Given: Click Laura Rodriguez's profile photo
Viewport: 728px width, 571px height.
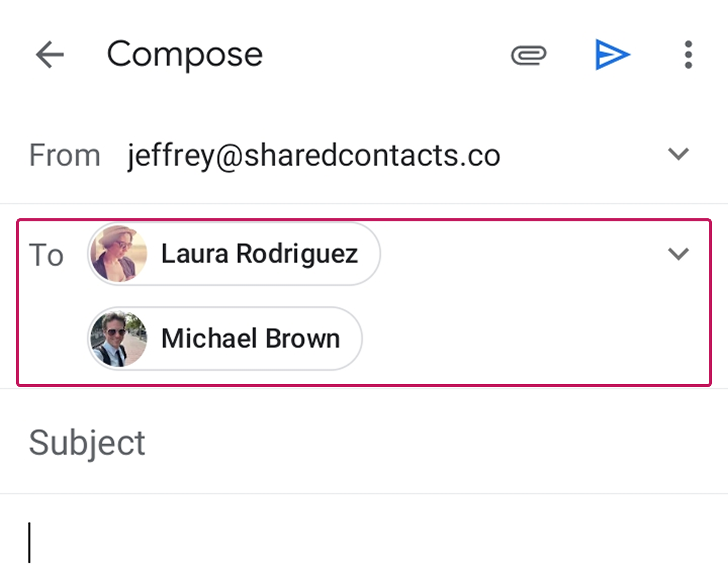Looking at the screenshot, I should coord(119,254).
